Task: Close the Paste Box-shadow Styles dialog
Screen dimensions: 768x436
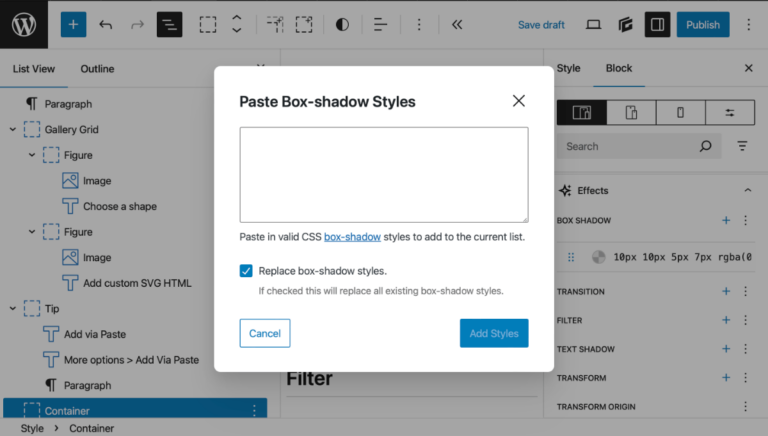Action: (519, 101)
